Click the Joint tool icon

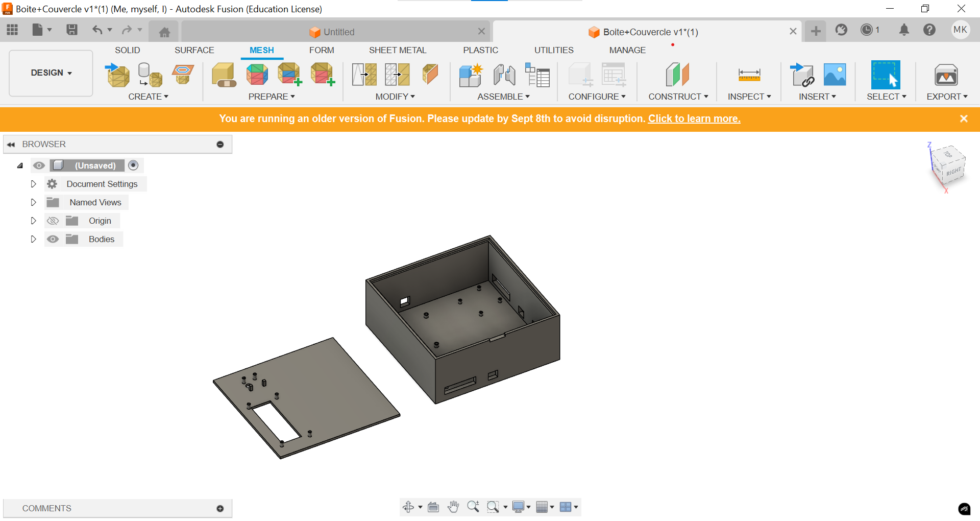504,75
